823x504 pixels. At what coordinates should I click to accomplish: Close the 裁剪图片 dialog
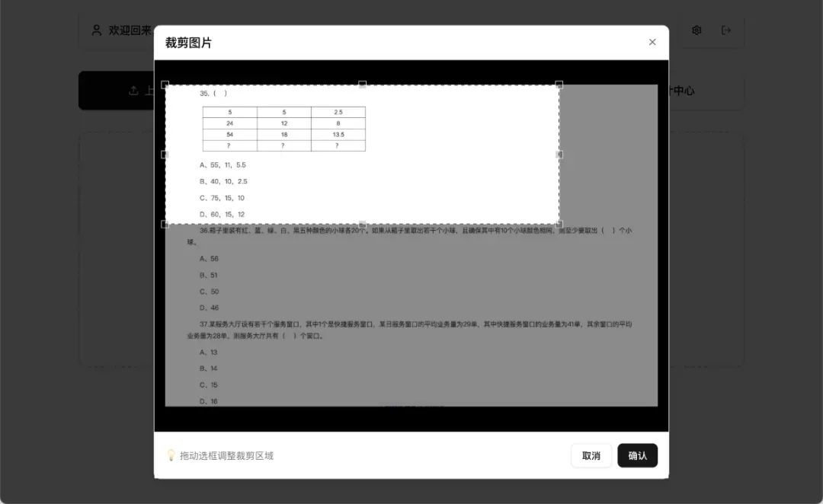[652, 42]
